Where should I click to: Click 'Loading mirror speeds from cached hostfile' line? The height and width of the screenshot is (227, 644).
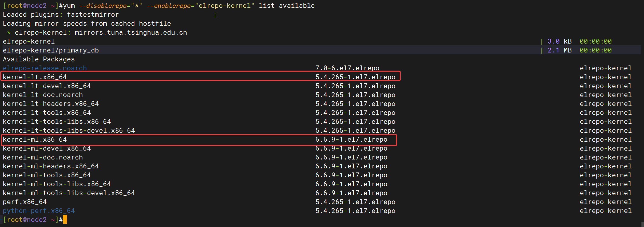pos(87,23)
